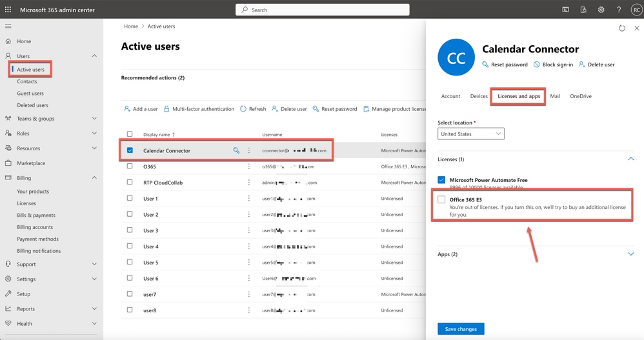644x340 pixels.
Task: Open more actions menu for User 1 row
Action: 248,198
